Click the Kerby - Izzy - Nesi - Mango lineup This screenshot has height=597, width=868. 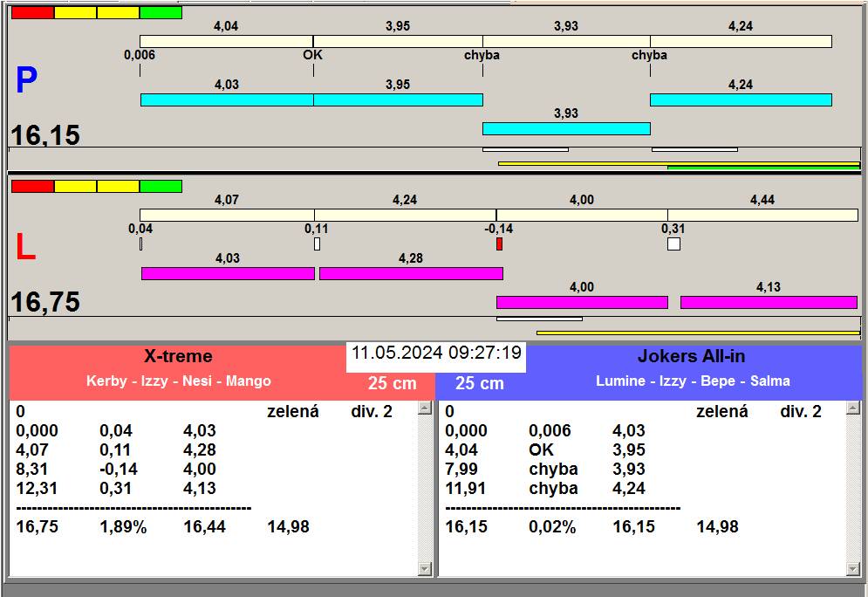coord(179,381)
